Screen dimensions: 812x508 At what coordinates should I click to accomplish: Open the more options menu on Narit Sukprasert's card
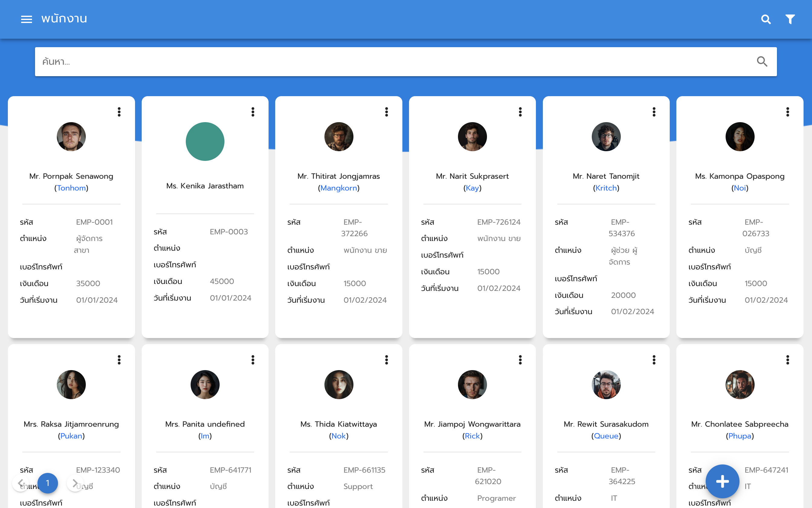[520, 112]
